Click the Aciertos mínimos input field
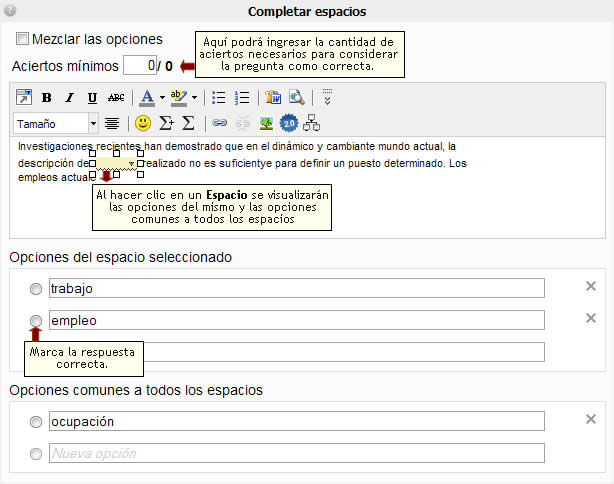Viewport: 614px width, 484px height. [x=140, y=65]
